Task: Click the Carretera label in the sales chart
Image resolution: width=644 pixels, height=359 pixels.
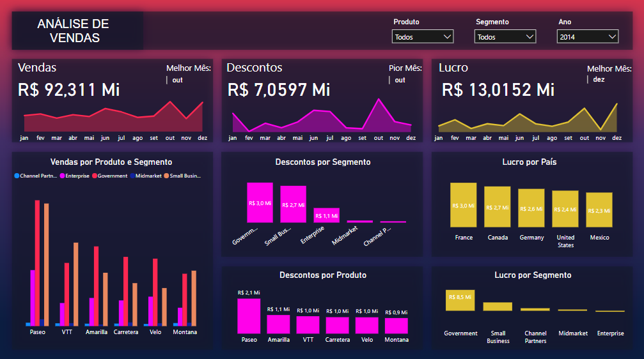Action: (126, 332)
